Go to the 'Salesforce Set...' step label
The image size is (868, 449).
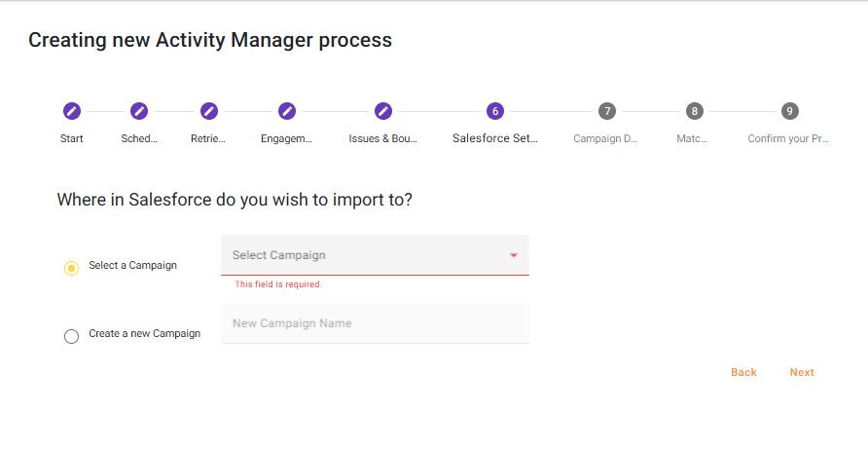pyautogui.click(x=495, y=138)
